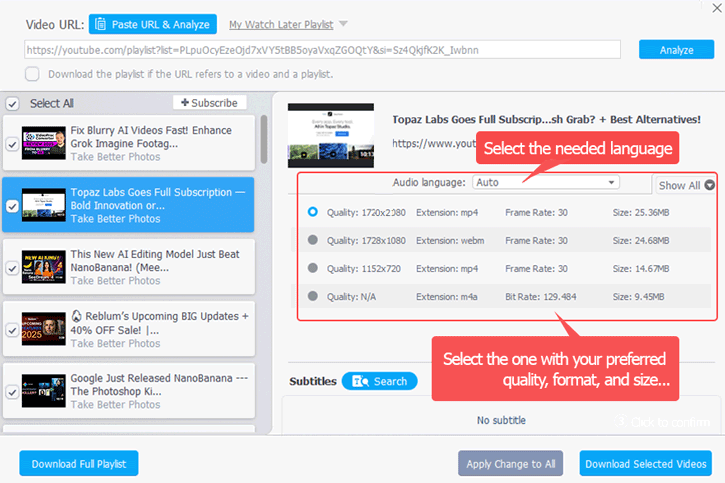Select thumbnail of Topaz Labs Goes Full Subscription in the list

pos(43,205)
